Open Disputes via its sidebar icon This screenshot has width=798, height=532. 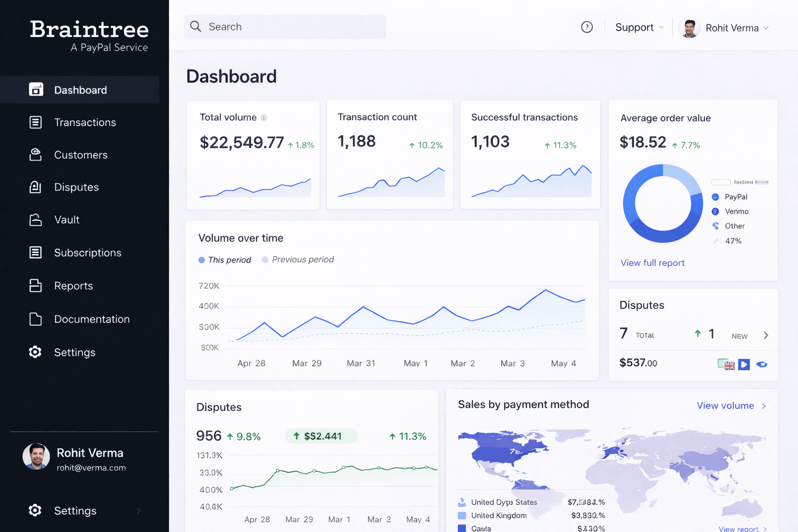tap(35, 187)
